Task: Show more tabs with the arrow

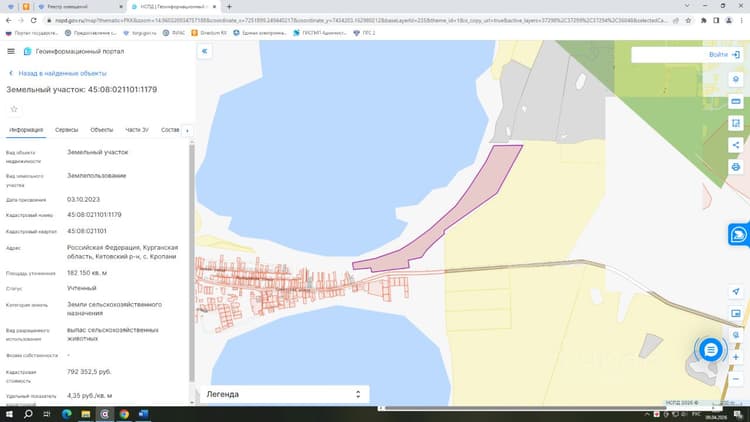Action: pyautogui.click(x=187, y=131)
